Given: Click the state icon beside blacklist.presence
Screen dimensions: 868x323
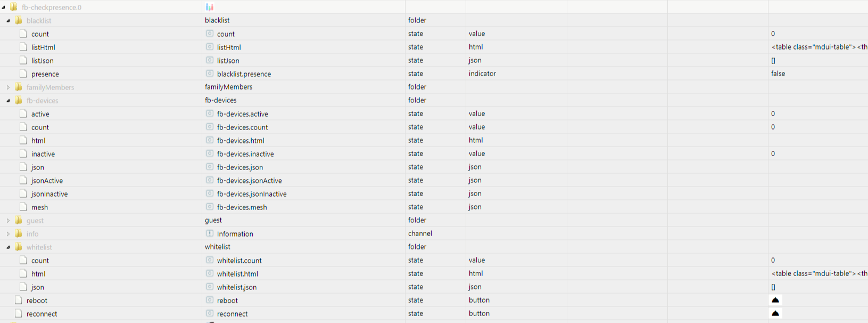Looking at the screenshot, I should pos(210,74).
